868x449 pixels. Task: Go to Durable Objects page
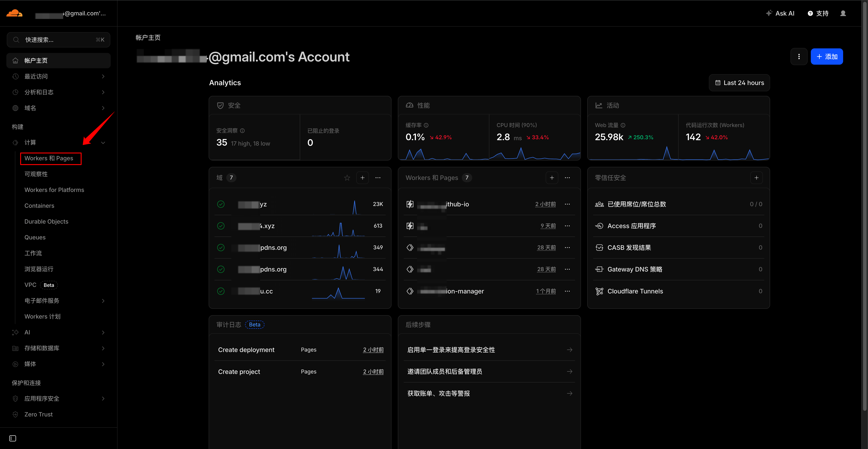pos(46,222)
